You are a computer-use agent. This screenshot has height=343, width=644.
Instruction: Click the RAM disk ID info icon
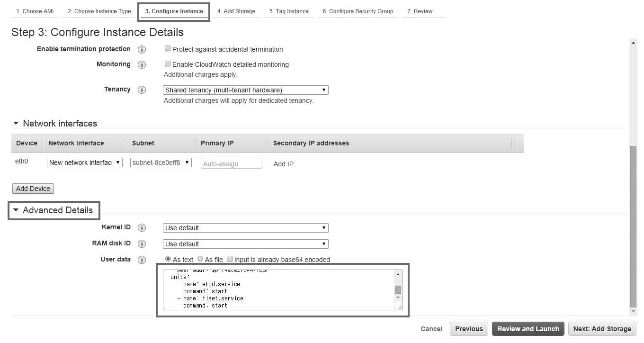pos(142,244)
